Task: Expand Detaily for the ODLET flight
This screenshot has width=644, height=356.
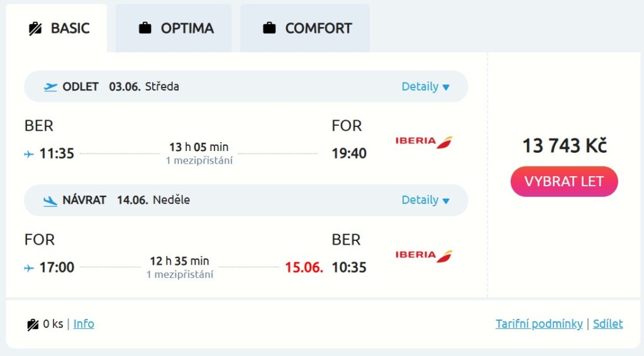Action: pyautogui.click(x=426, y=87)
